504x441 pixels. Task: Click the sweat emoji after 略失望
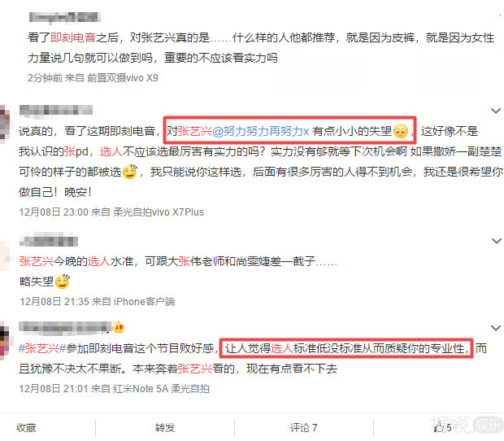click(63, 282)
